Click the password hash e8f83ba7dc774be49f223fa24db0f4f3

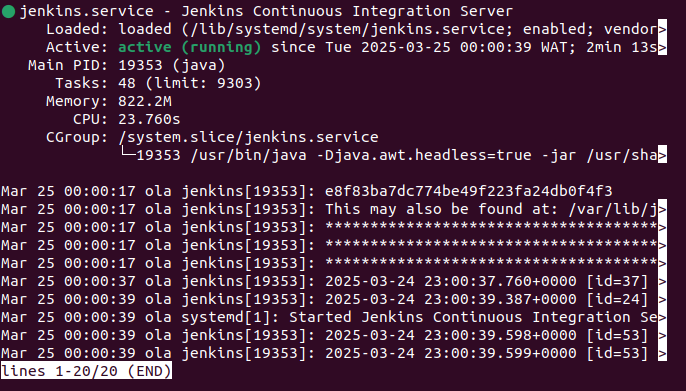[469, 191]
